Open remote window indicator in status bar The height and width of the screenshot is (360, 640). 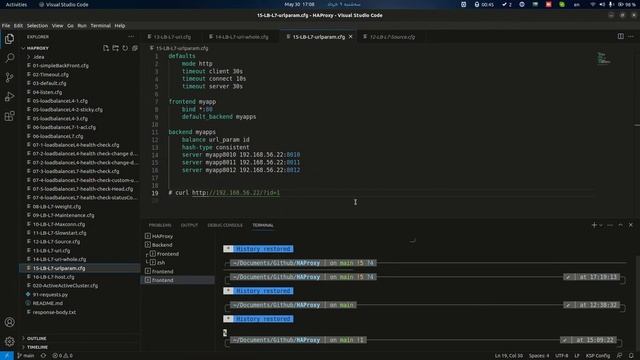click(x=7, y=356)
